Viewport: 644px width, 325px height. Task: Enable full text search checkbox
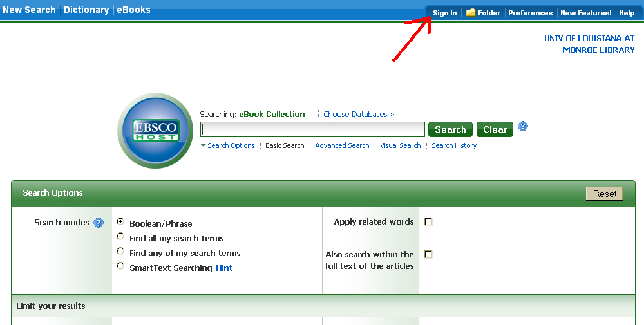point(428,254)
